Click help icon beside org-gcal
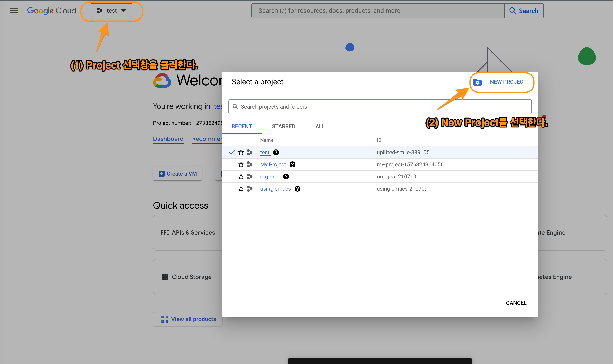 [286, 177]
